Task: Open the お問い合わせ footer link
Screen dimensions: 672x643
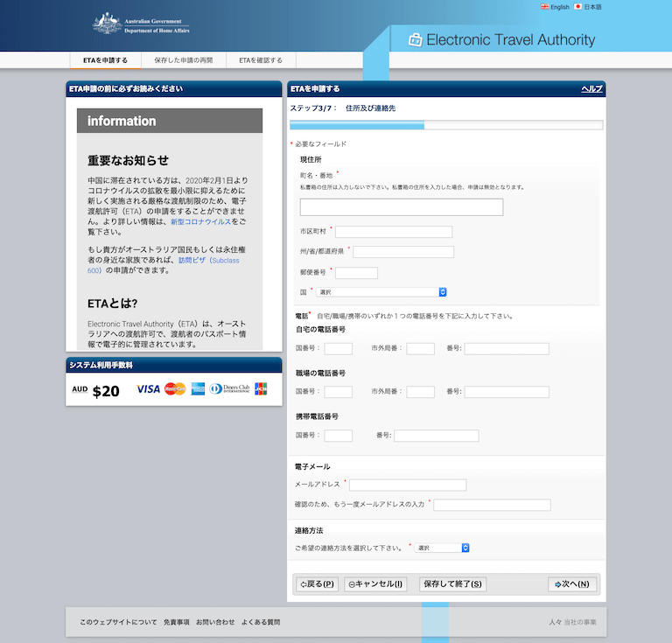Action: (215, 622)
